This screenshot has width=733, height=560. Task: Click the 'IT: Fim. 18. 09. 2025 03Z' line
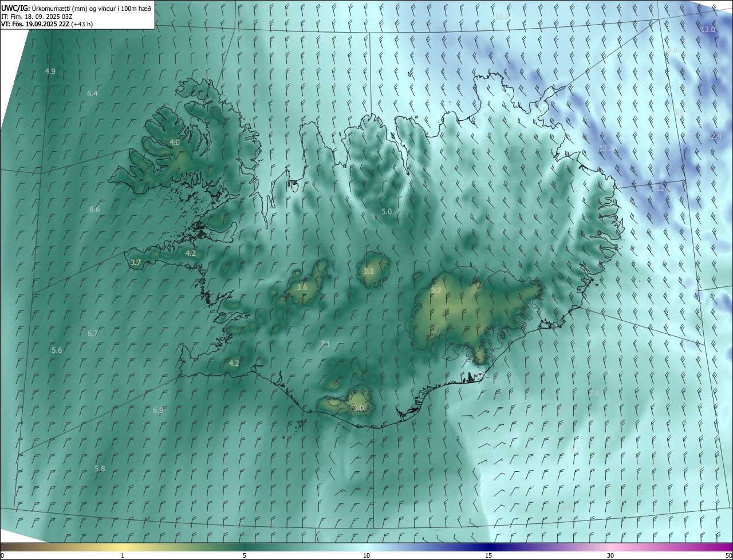pos(37,16)
